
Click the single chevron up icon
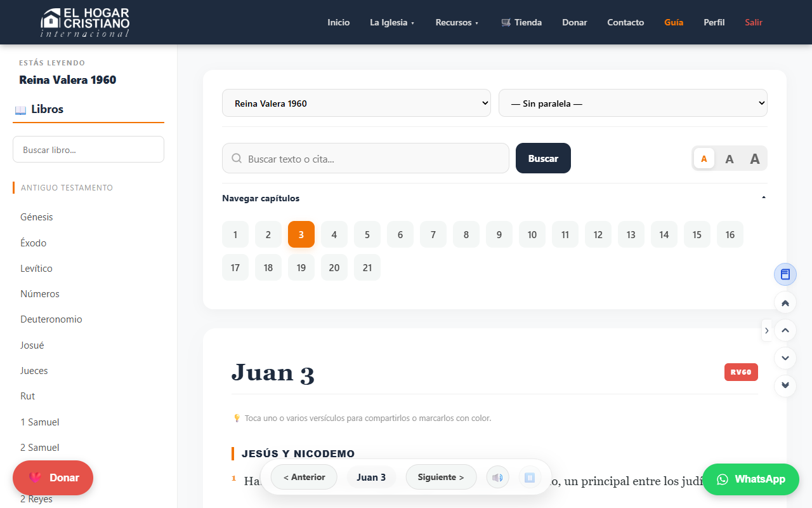coord(785,331)
